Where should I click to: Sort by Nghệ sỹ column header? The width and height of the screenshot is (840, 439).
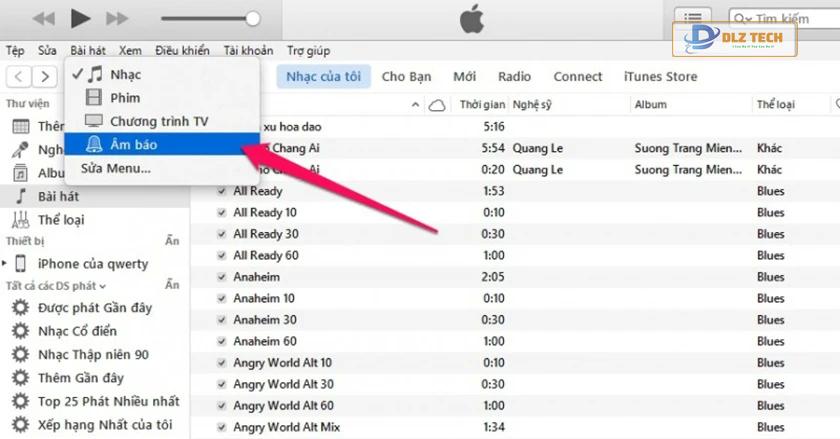pyautogui.click(x=531, y=105)
